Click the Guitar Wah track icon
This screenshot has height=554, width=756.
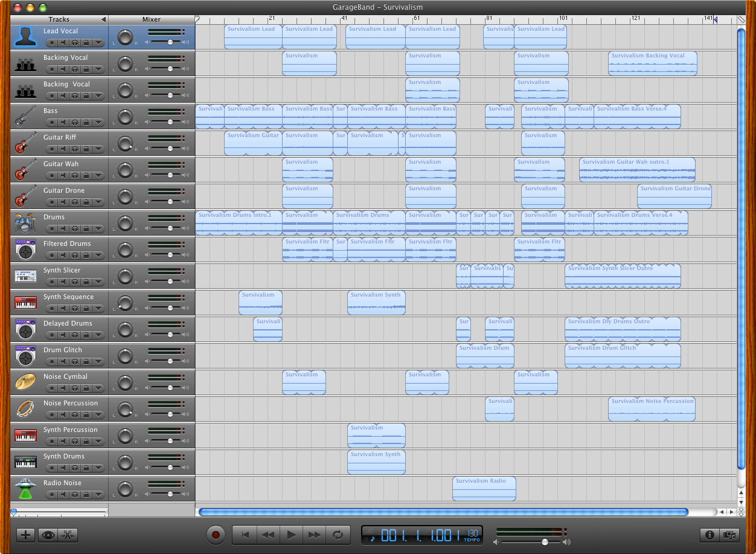point(25,170)
